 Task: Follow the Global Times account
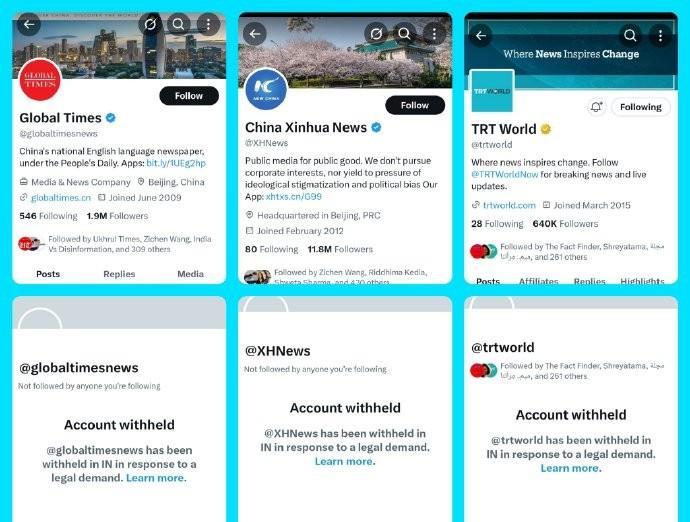tap(189, 96)
